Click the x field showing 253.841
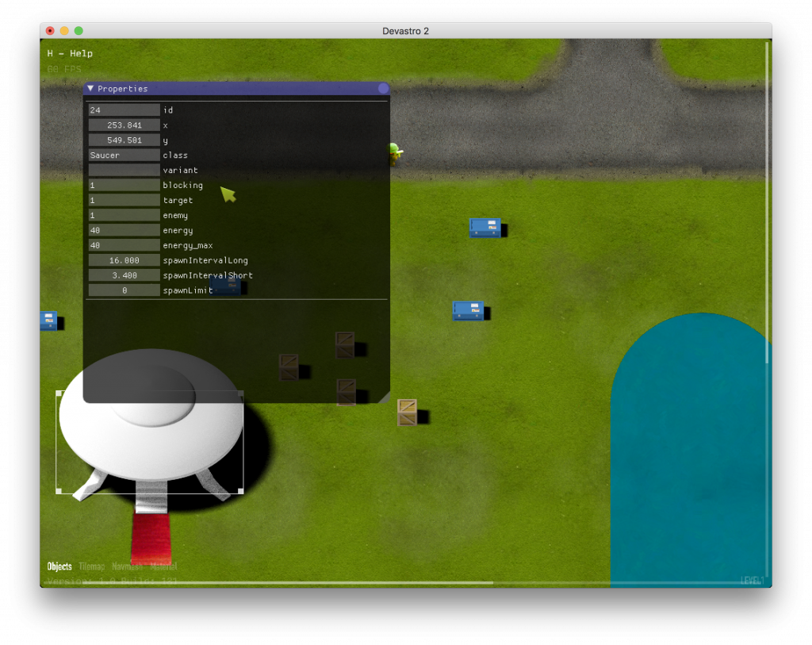The image size is (812, 645). click(x=124, y=125)
